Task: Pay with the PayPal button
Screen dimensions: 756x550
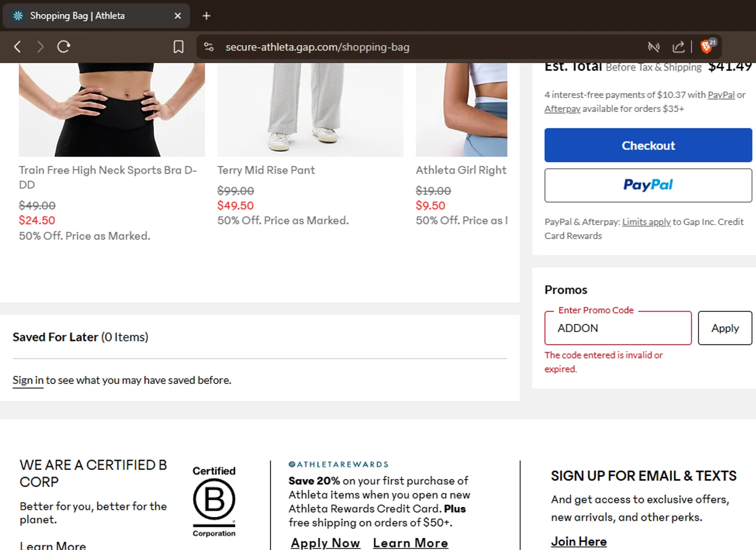Action: 648,185
